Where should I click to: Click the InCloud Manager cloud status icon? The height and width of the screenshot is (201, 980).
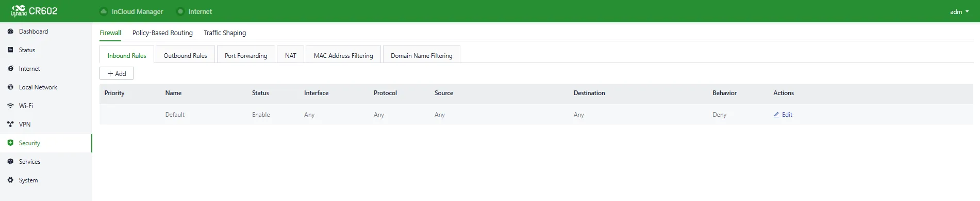[x=104, y=11]
